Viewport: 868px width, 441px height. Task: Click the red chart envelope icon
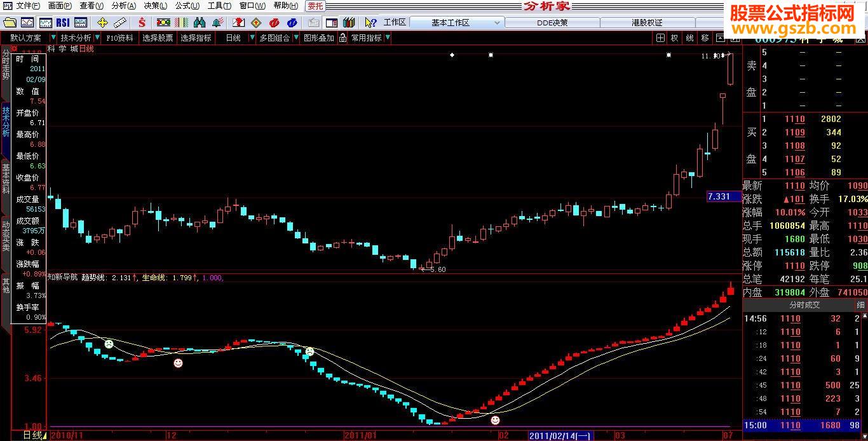pyautogui.click(x=239, y=22)
